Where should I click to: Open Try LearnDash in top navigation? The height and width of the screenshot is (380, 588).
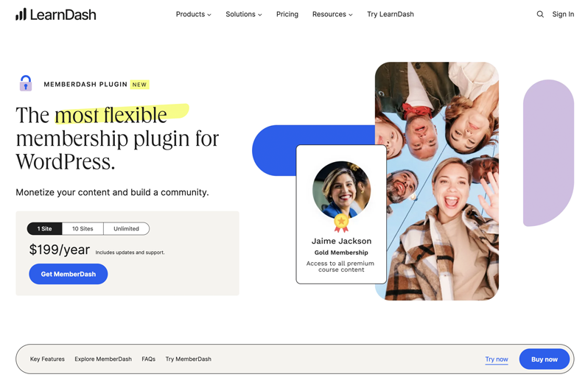[x=391, y=14]
